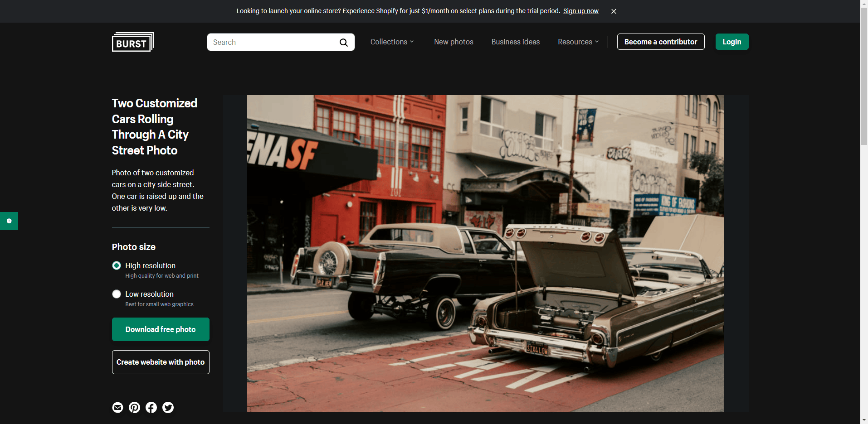Click the Burst logo
The image size is (868, 424).
(x=133, y=42)
